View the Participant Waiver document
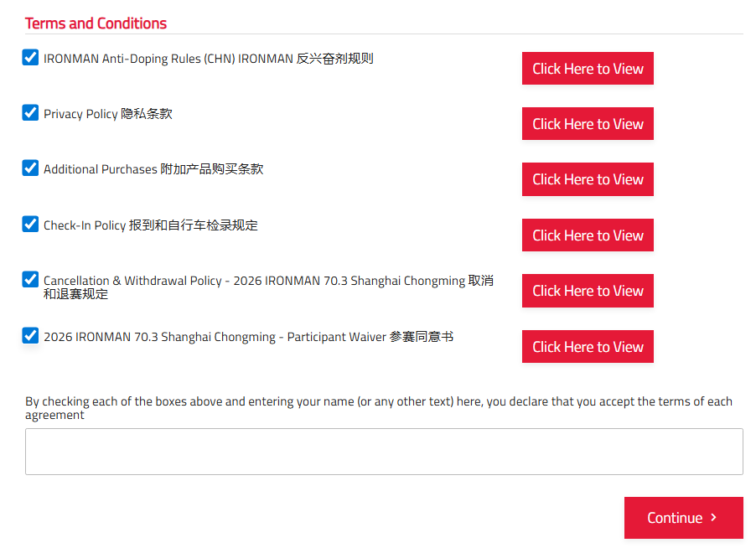 [588, 346]
